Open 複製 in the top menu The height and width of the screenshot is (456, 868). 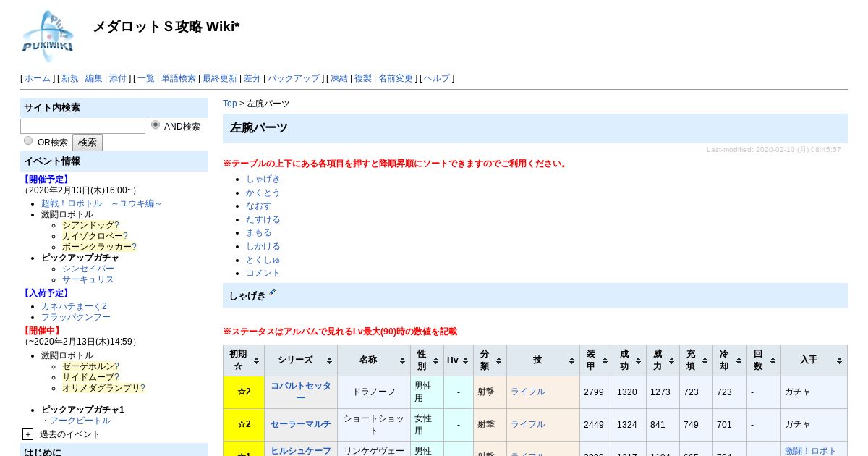363,78
